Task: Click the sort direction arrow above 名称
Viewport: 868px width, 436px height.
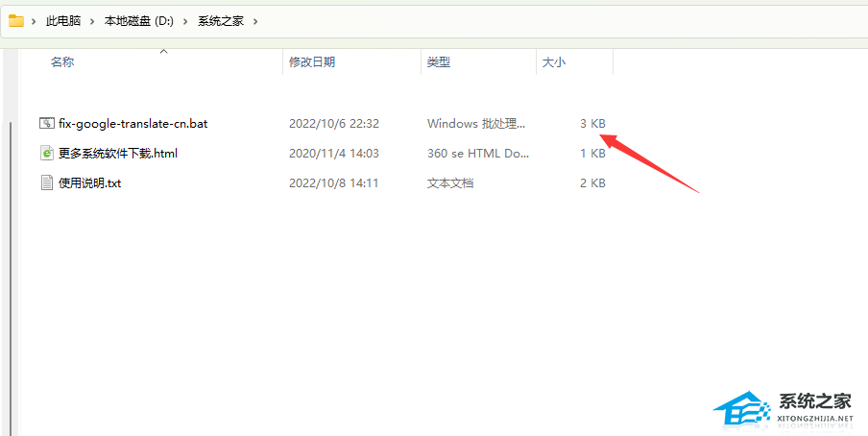Action: pos(163,50)
